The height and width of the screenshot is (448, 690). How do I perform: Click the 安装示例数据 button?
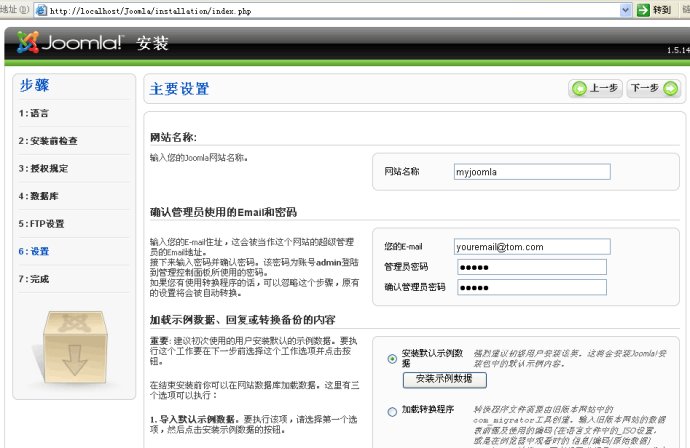click(x=444, y=379)
